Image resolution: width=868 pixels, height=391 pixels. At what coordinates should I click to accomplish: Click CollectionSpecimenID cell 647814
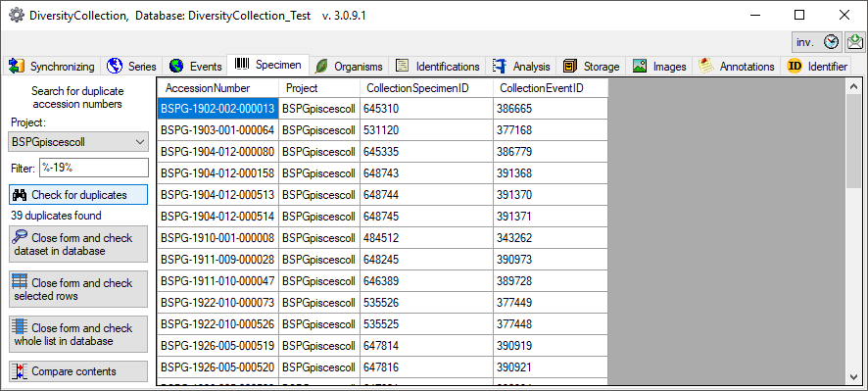426,346
